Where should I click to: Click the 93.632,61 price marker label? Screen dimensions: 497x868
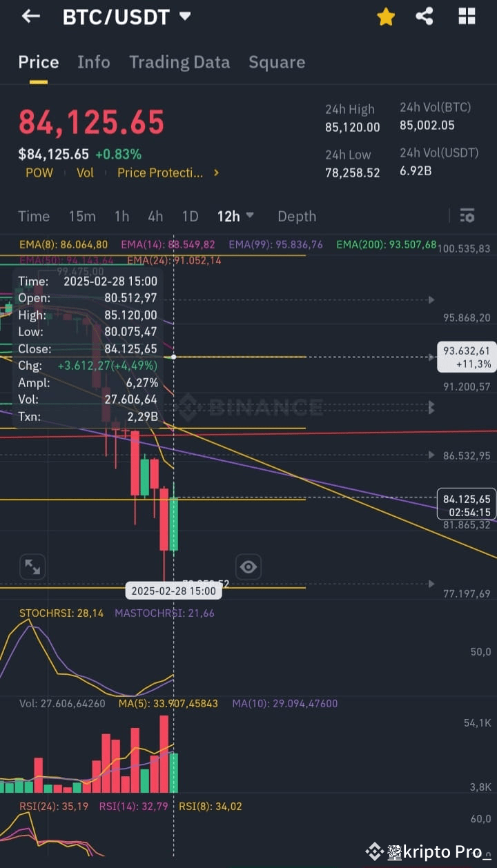[x=467, y=357]
